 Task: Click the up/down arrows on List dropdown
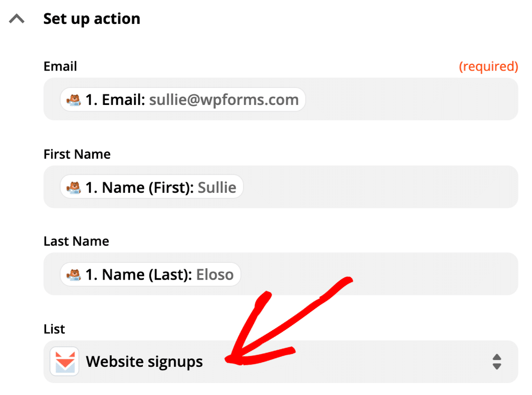[x=497, y=362]
